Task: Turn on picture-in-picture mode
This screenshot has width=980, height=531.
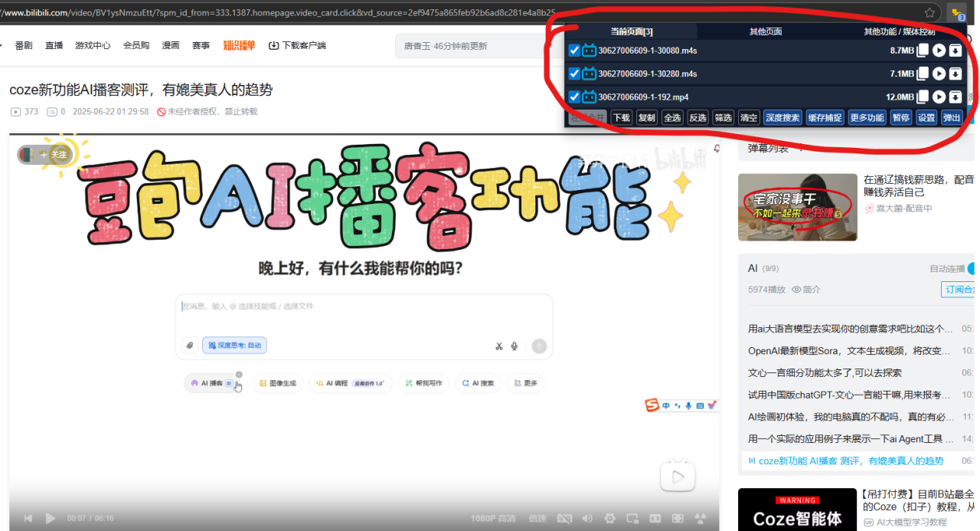Action: coord(632,519)
